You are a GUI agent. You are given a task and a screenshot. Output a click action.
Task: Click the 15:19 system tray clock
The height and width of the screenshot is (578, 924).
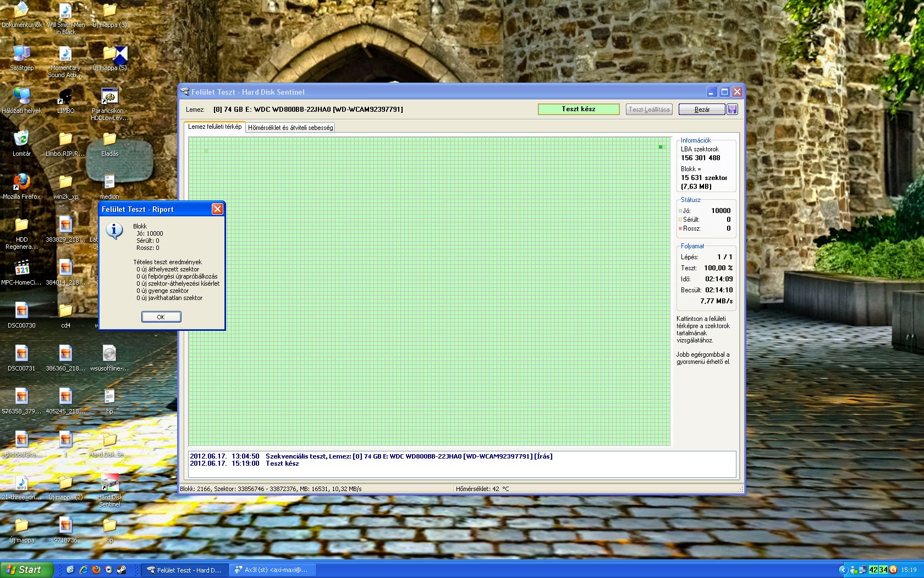909,570
